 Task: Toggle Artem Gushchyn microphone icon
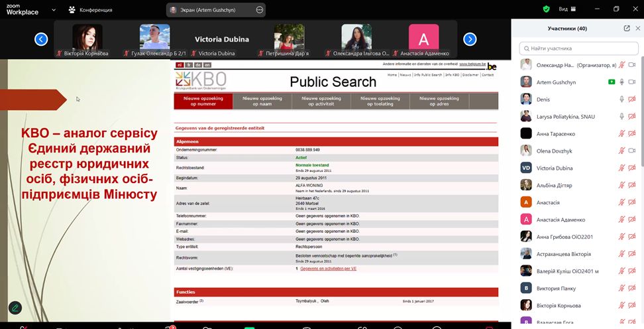tap(622, 82)
